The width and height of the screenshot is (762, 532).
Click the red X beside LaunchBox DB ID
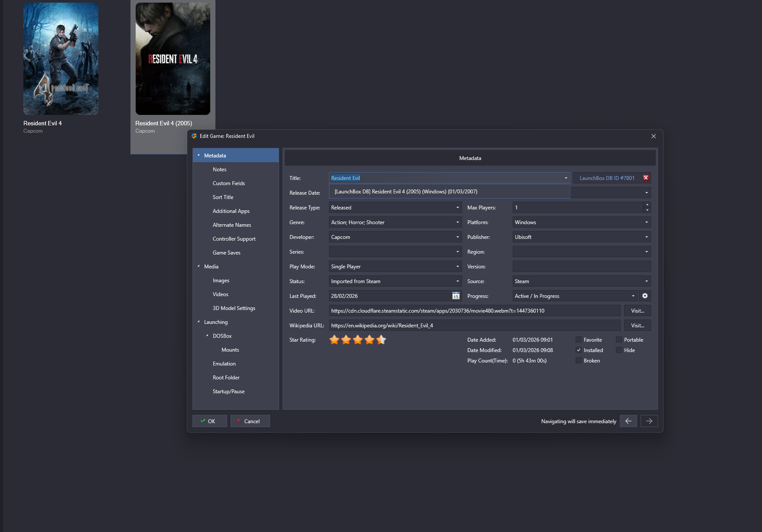click(x=646, y=178)
